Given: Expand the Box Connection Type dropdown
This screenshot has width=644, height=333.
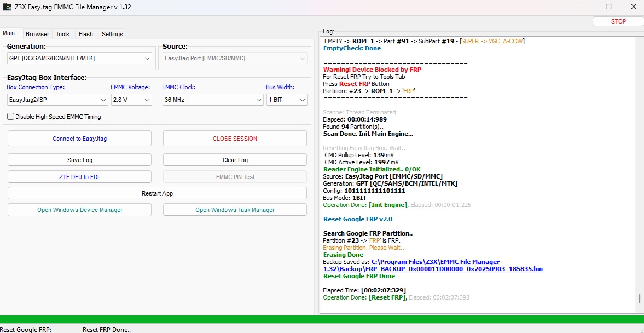Looking at the screenshot, I should pyautogui.click(x=57, y=100).
